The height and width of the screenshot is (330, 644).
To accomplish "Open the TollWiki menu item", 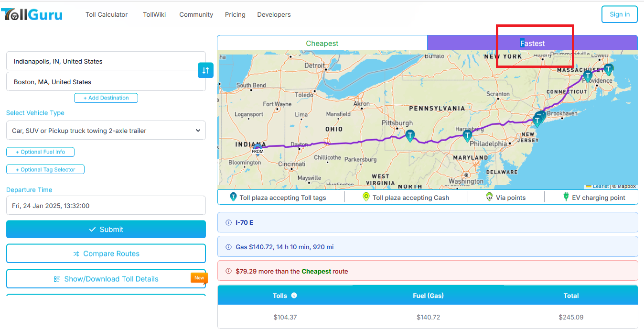I will 154,14.
